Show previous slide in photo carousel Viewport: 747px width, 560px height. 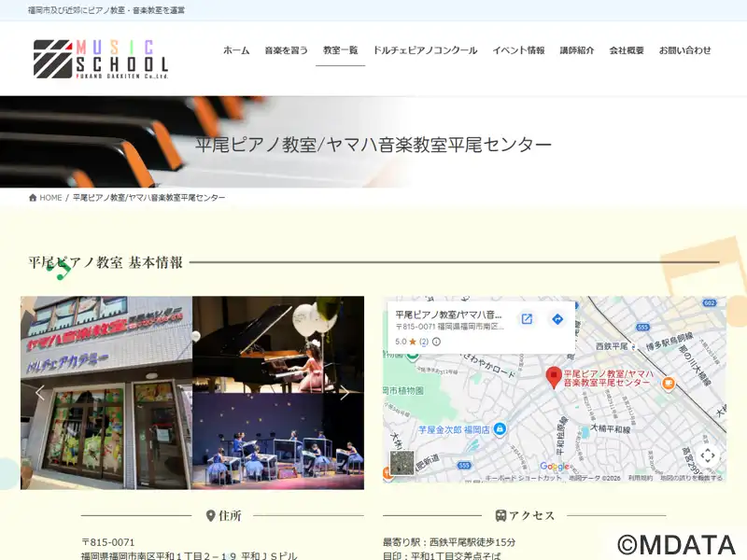[40, 393]
